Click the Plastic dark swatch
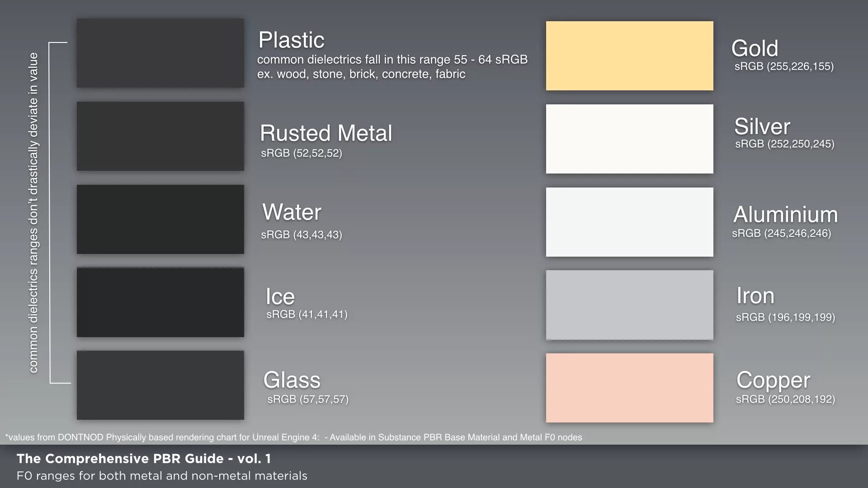Viewport: 868px width, 488px height. (160, 53)
